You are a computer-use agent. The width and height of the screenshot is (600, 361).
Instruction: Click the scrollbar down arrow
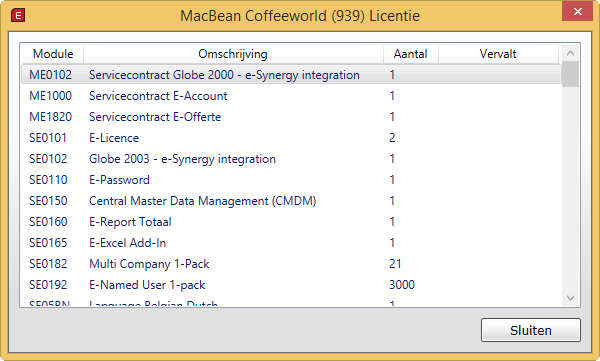pos(570,298)
